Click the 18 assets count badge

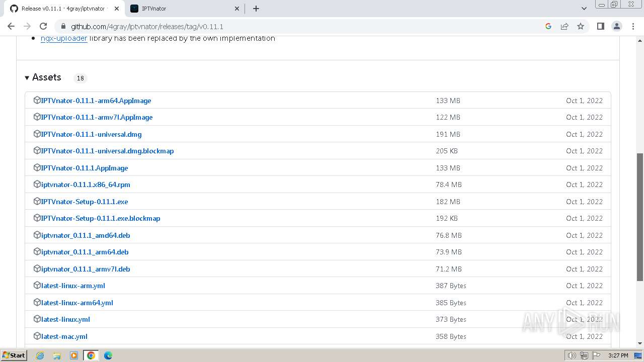click(x=80, y=78)
